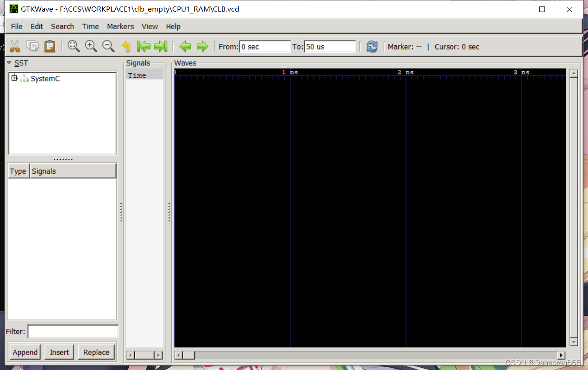Screen dimensions: 588x370
Task: Click the To time input field
Action: [330, 47]
